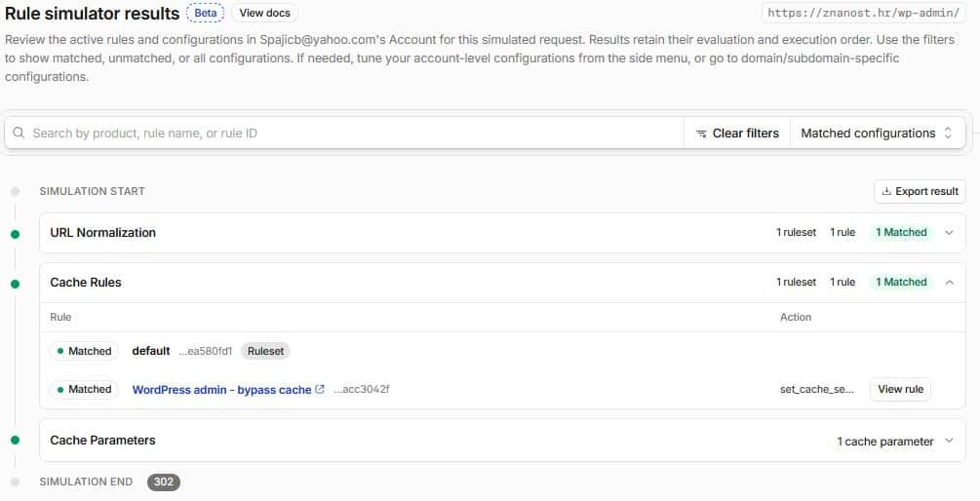Expand the URL Normalization section chevron
The width and height of the screenshot is (980, 501).
point(949,232)
